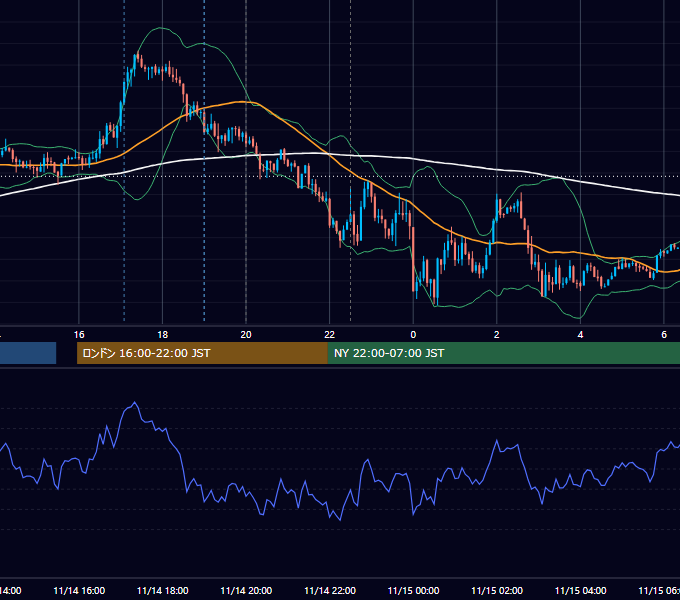680x600 pixels.
Task: Click the 11/15 04:00 time label
Action: 581,591
